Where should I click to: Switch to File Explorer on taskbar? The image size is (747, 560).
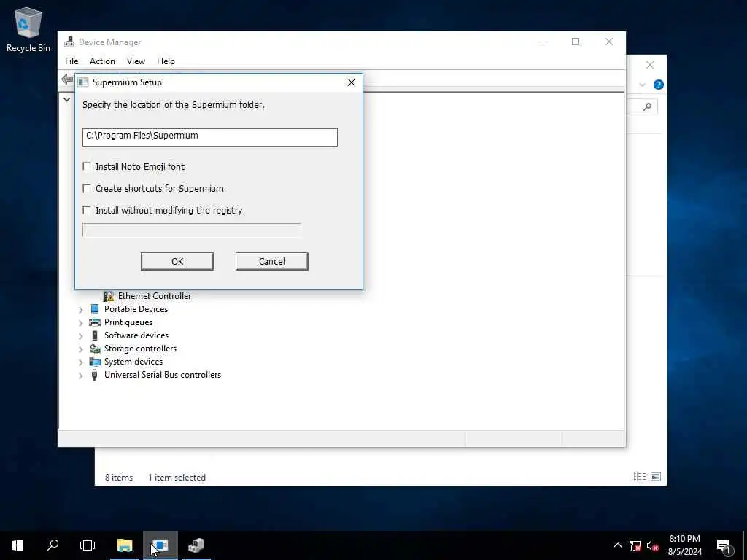tap(125, 545)
